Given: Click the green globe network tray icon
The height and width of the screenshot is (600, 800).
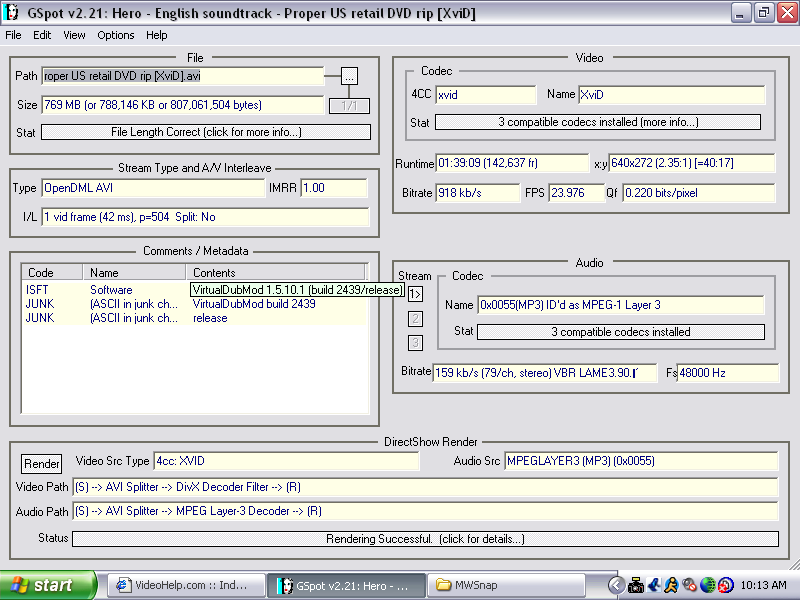Looking at the screenshot, I should [707, 585].
